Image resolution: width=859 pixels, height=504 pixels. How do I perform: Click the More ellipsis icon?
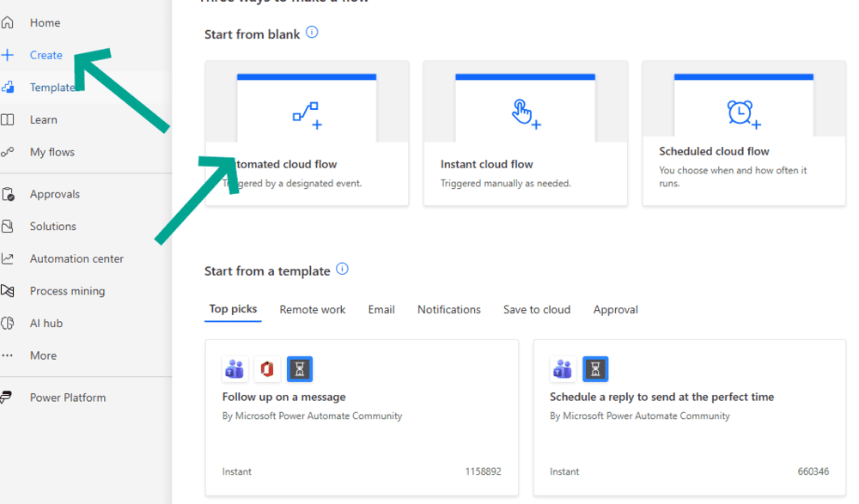7,355
